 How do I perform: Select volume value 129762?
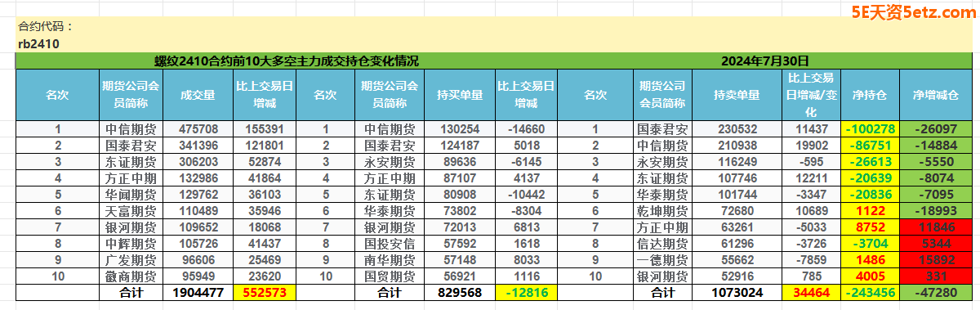point(198,195)
